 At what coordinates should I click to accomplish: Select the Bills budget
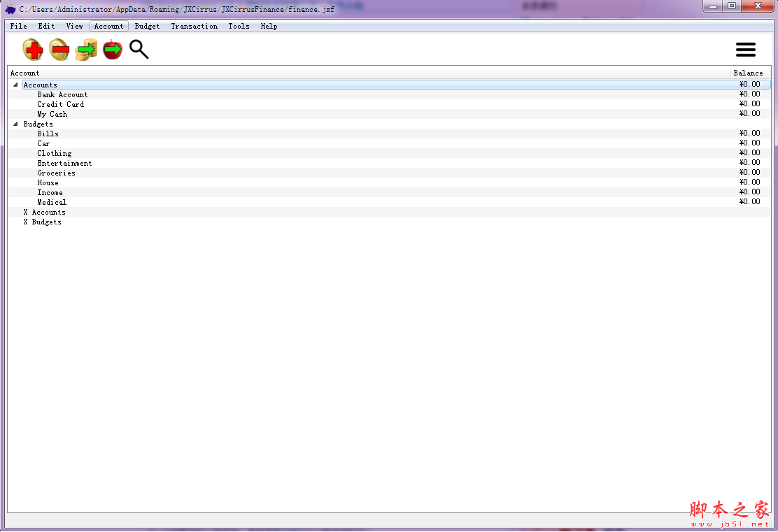(389, 134)
